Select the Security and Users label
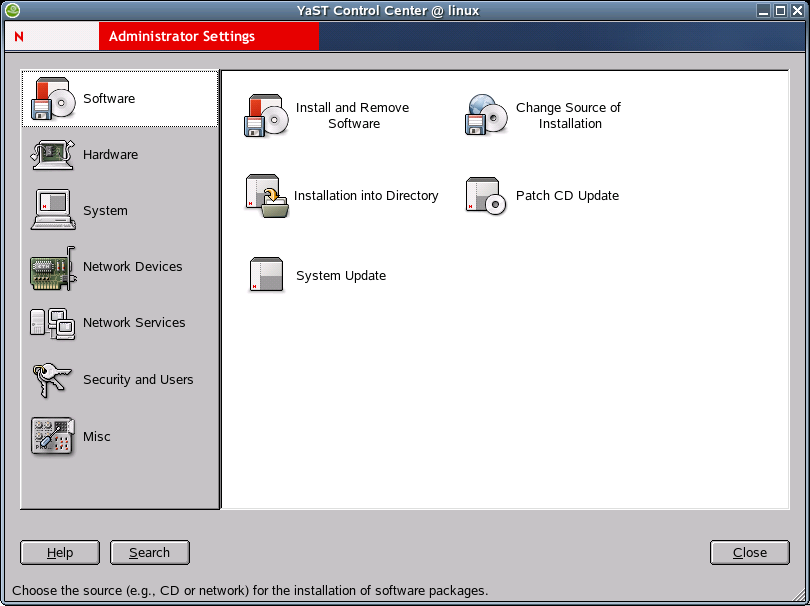Viewport: 810px width, 606px height. pos(138,379)
